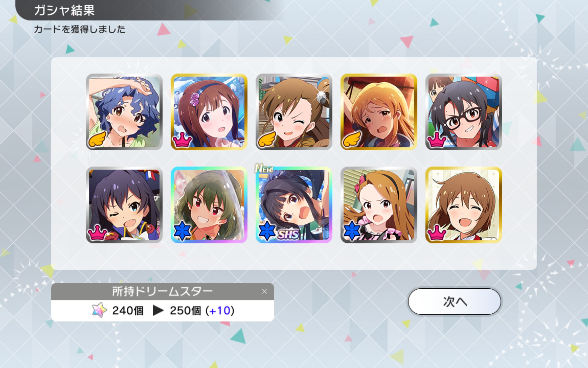Screen dimensions: 588x368
Task: Select the winking brown side-ponytail girl card
Action: point(294,112)
